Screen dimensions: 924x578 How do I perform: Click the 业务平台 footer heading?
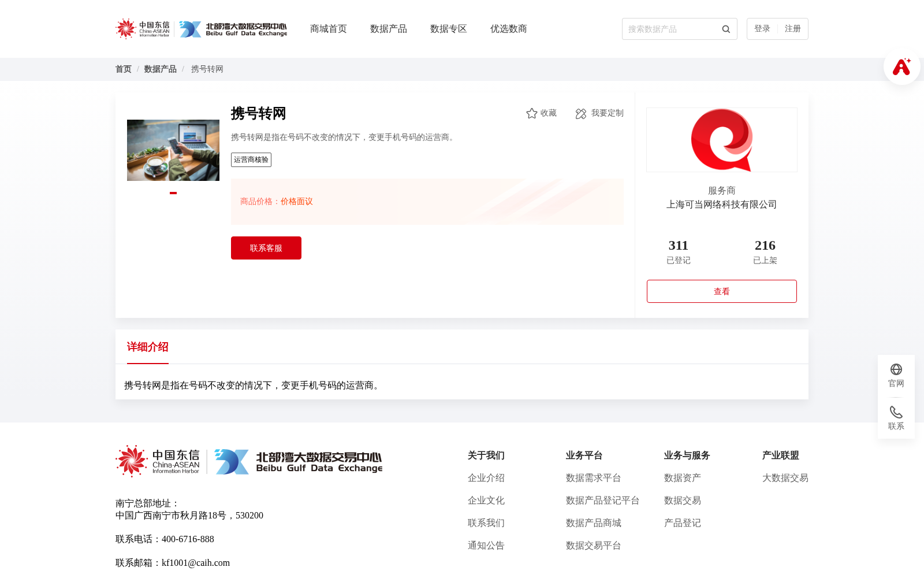(x=584, y=455)
